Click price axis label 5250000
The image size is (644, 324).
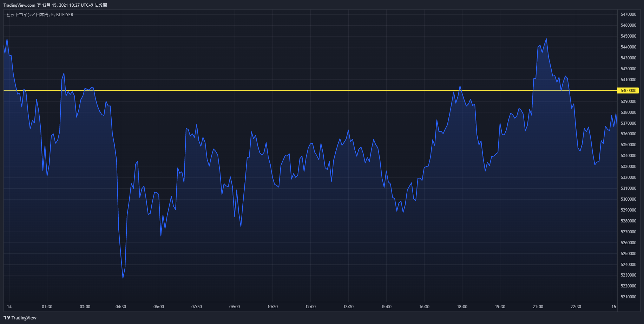[629, 254]
